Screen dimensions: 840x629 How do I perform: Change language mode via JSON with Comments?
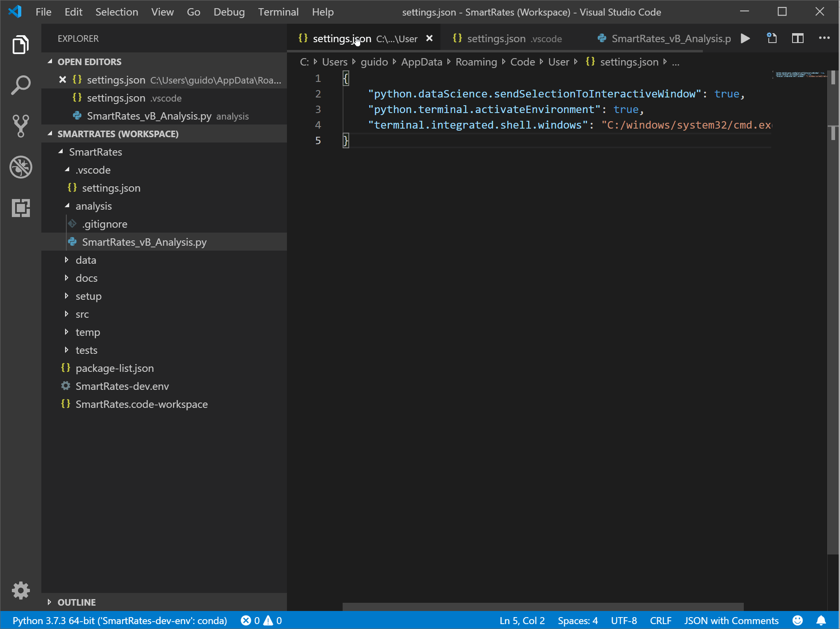[x=731, y=620]
